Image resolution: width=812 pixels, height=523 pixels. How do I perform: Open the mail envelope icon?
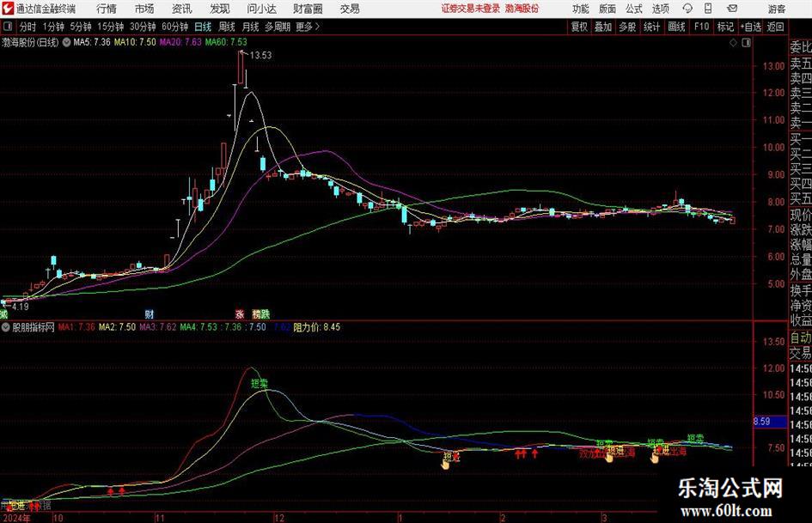(732, 9)
